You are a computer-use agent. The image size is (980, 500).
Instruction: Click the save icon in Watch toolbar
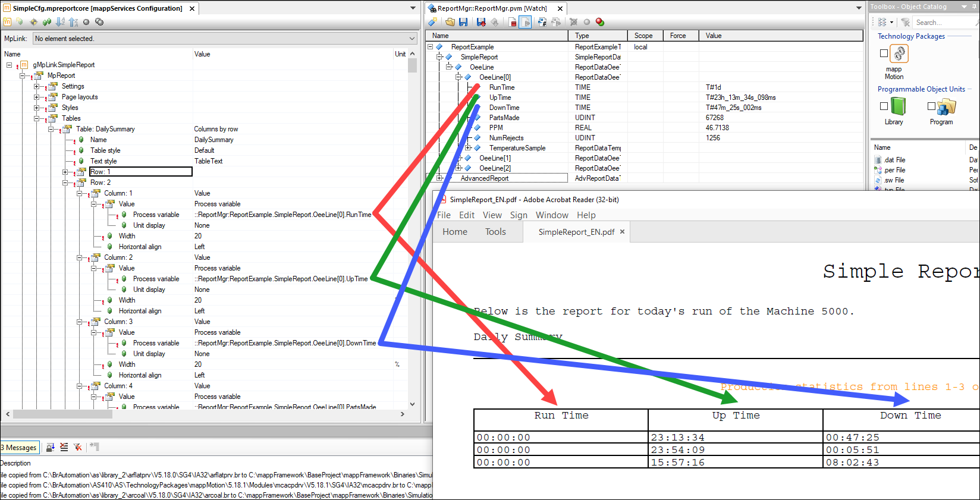[463, 22]
